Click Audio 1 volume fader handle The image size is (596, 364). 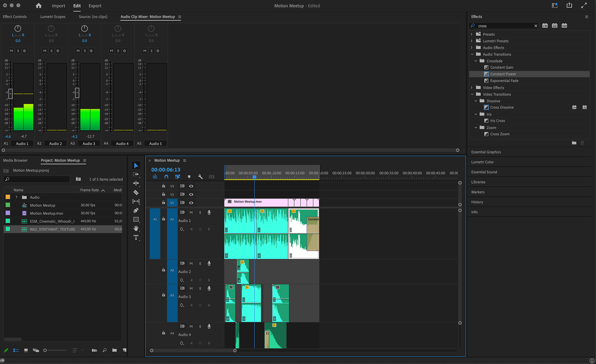11,93
